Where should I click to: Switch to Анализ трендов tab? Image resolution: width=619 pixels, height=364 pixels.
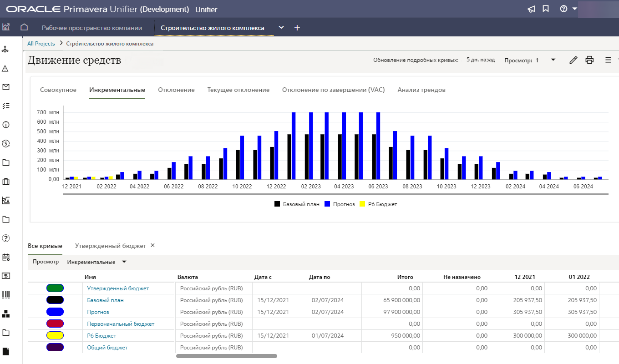tap(421, 90)
